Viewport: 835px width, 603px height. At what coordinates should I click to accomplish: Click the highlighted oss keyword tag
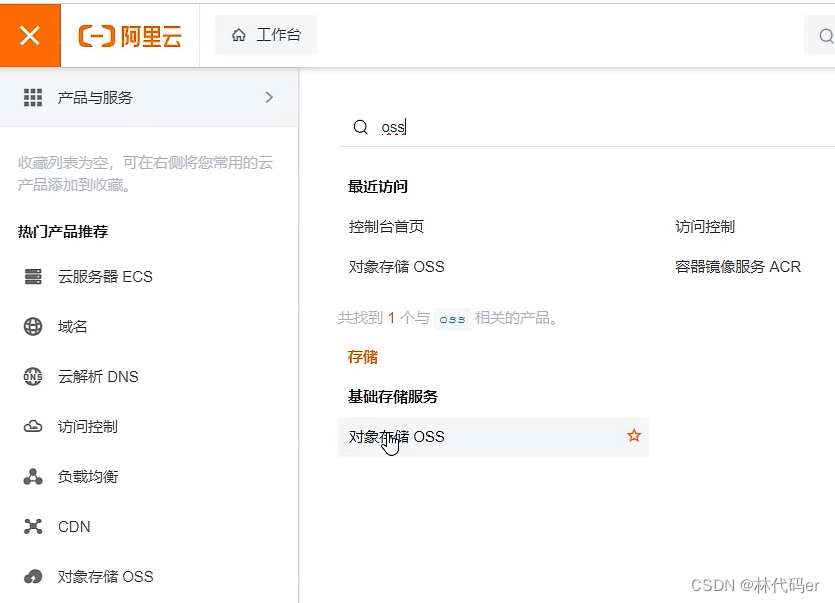coord(451,319)
